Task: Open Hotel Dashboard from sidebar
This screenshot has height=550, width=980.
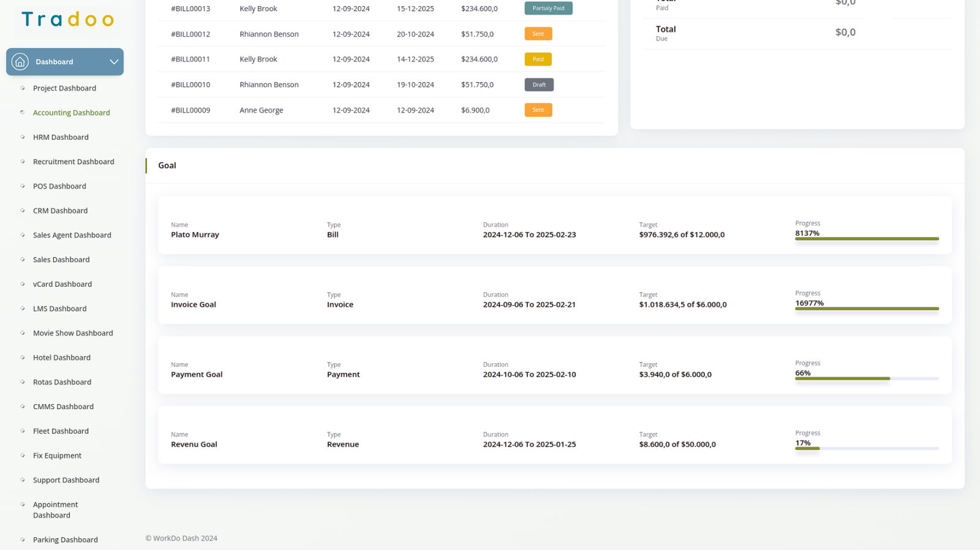Action: point(61,358)
